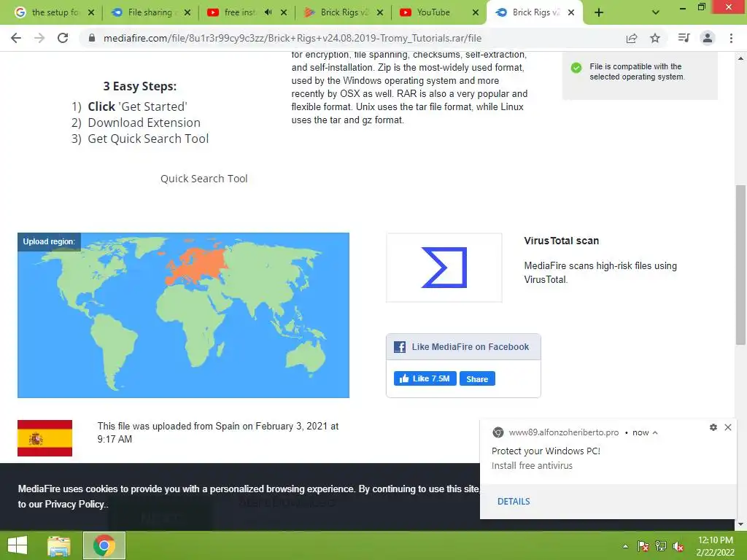Click the scrollbar down arrow
The width and height of the screenshot is (747, 560).
pos(740,524)
